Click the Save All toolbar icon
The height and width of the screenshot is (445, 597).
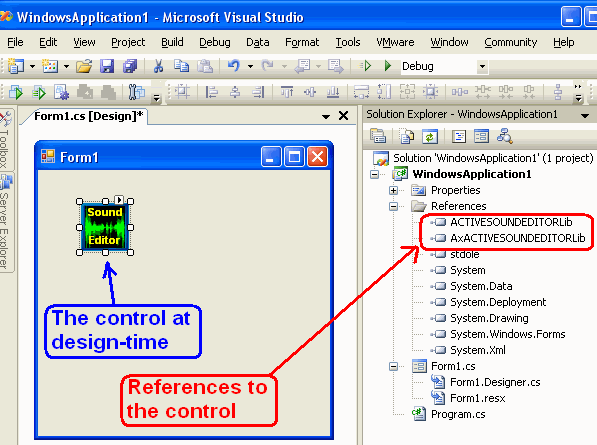click(130, 66)
